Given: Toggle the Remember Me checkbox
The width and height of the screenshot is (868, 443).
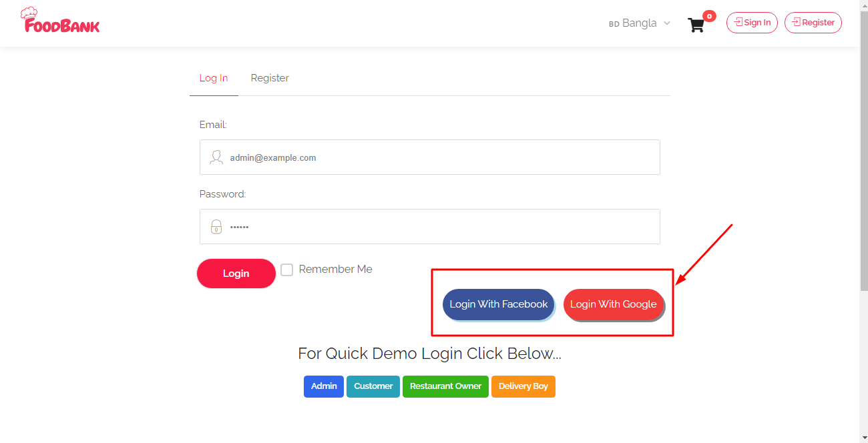Looking at the screenshot, I should [x=286, y=270].
